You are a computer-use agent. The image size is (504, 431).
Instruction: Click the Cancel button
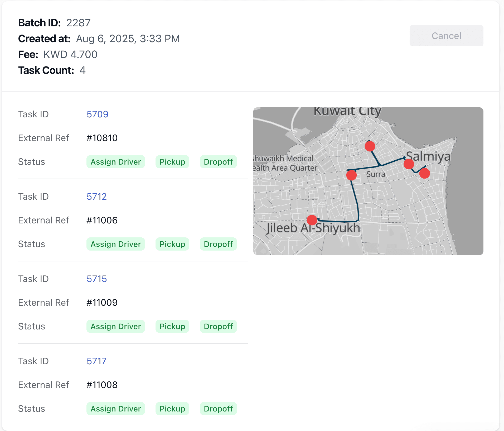tap(446, 36)
